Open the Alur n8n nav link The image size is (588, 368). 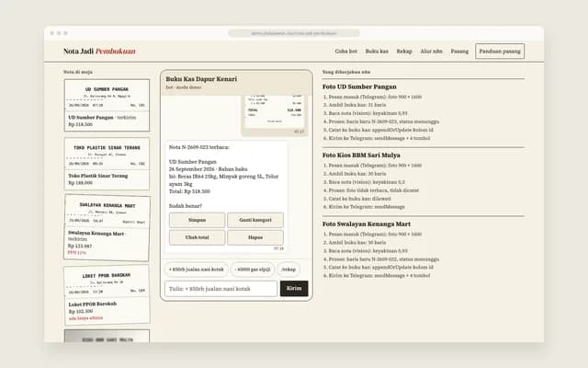tap(431, 52)
